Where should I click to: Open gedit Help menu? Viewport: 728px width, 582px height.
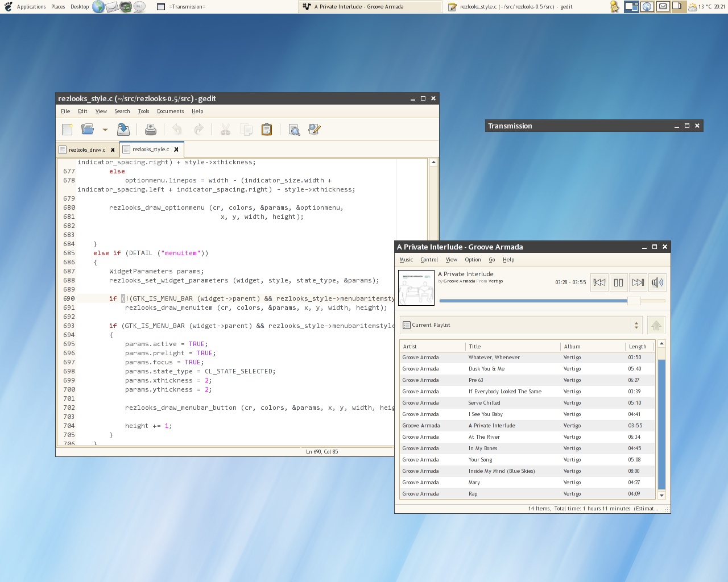pos(197,111)
